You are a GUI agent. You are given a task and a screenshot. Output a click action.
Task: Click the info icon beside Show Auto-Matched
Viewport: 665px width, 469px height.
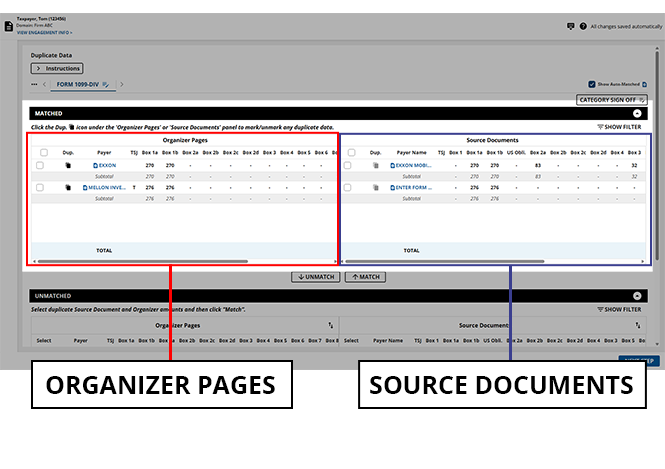645,84
